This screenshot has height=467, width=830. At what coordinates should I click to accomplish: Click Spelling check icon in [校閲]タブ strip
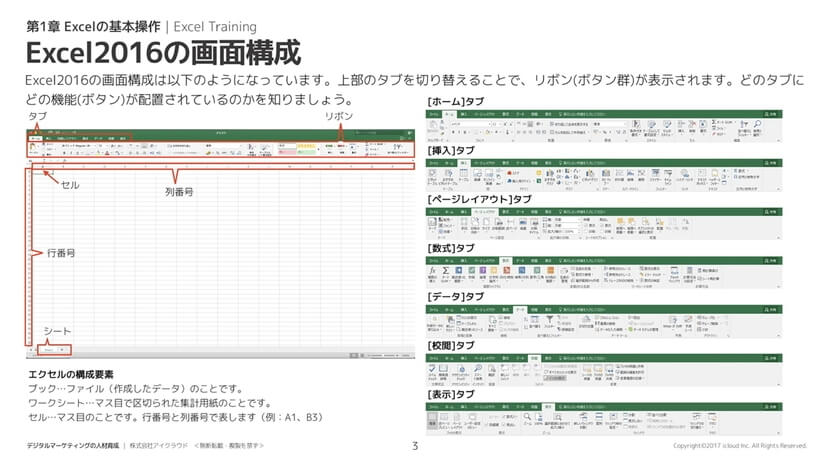coord(432,369)
